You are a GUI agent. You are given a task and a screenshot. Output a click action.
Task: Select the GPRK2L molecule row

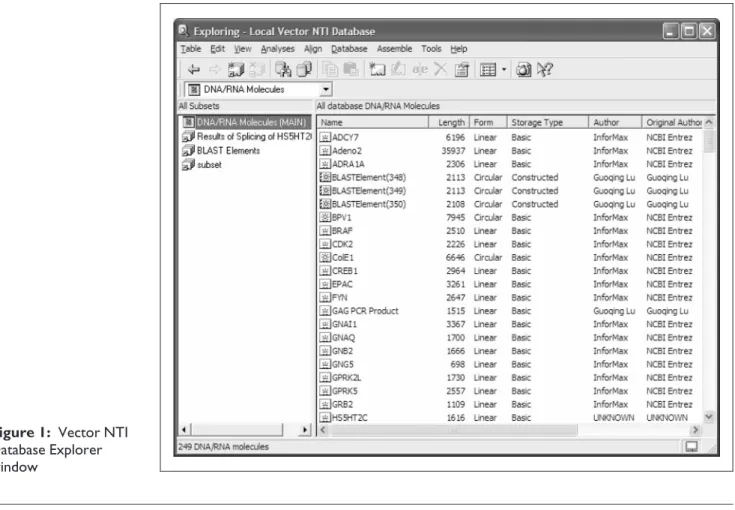[510, 377]
